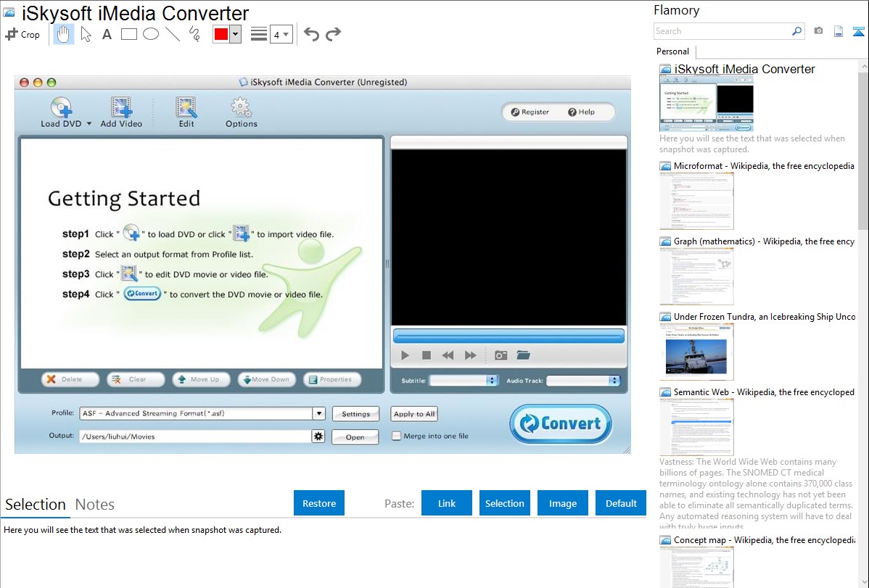Screen dimensions: 869x588
Task: Open the color picker dropdown arrow
Action: point(235,34)
